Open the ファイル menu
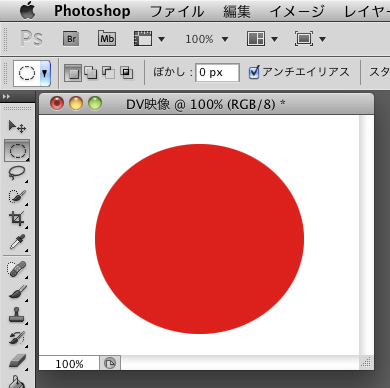390x388 pixels. [177, 12]
